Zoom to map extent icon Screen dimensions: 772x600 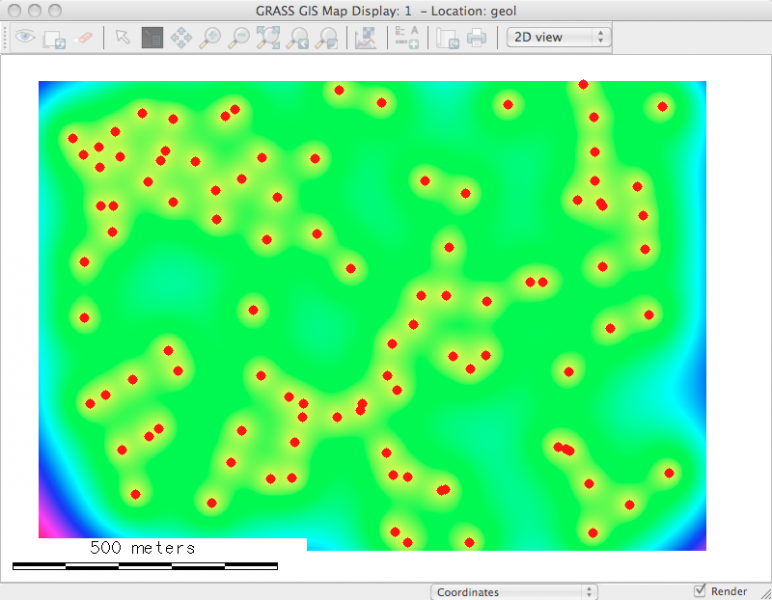click(x=268, y=38)
